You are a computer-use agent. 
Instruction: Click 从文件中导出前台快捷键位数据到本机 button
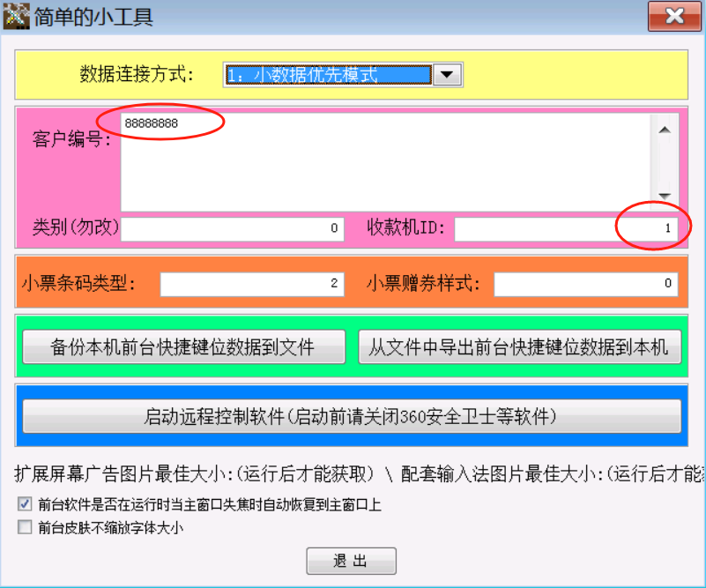coord(519,346)
